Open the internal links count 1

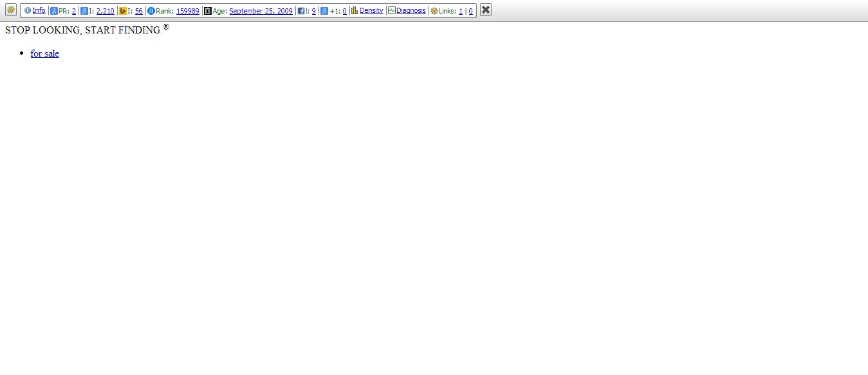click(461, 11)
